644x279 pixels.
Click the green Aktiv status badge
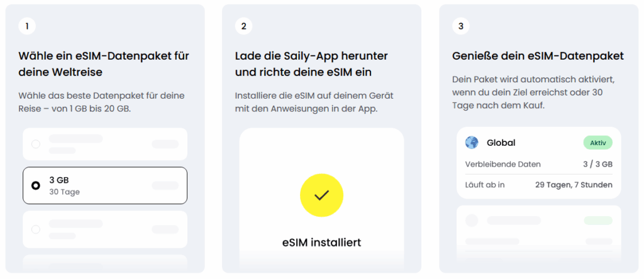pos(597,143)
